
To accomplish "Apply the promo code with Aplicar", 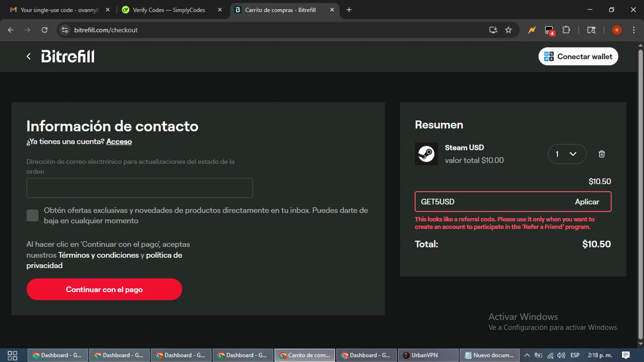I will click(x=587, y=202).
